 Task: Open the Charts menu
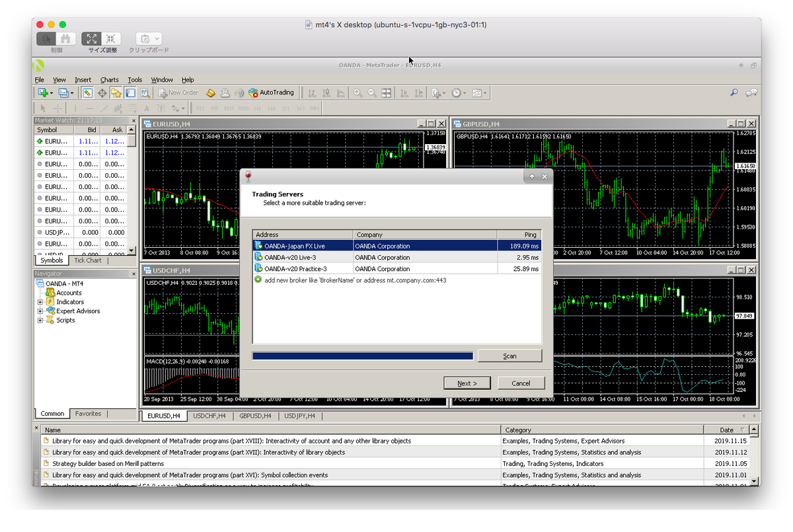(110, 80)
